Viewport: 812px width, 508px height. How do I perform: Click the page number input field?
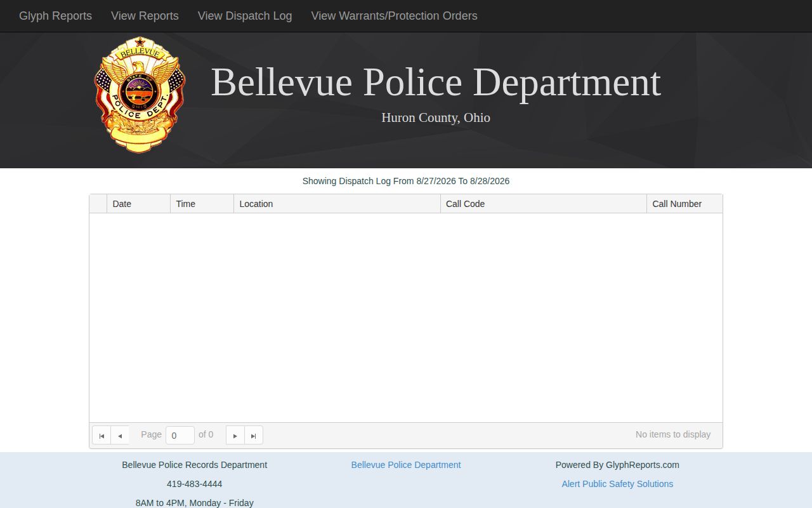(180, 435)
